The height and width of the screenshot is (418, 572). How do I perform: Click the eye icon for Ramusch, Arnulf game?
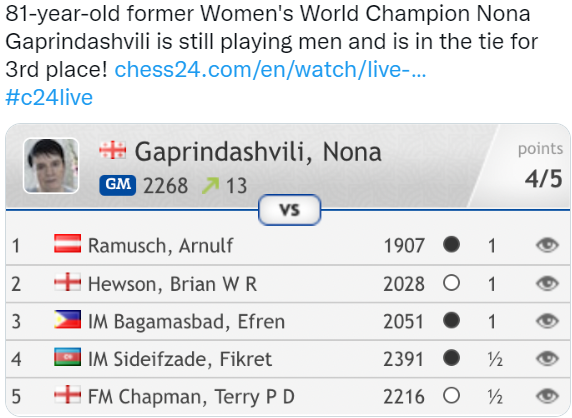tap(547, 245)
